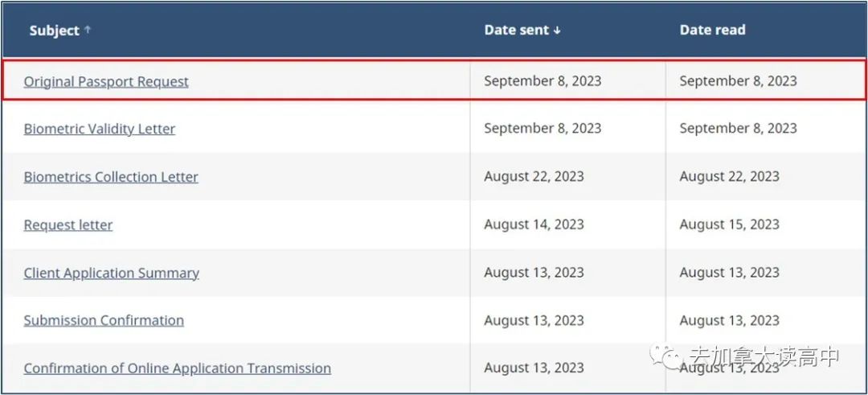This screenshot has width=868, height=395.
Task: Open the Submission Confirmation message
Action: [104, 320]
